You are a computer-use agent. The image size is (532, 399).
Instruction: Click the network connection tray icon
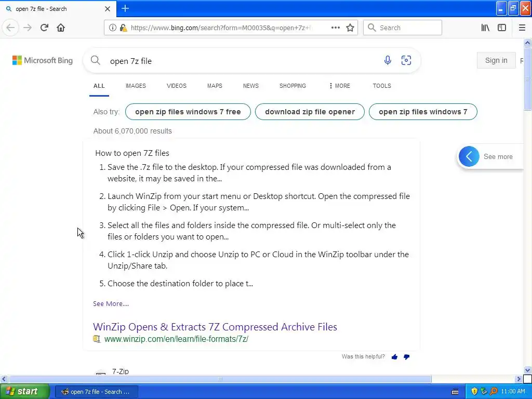[x=484, y=391]
